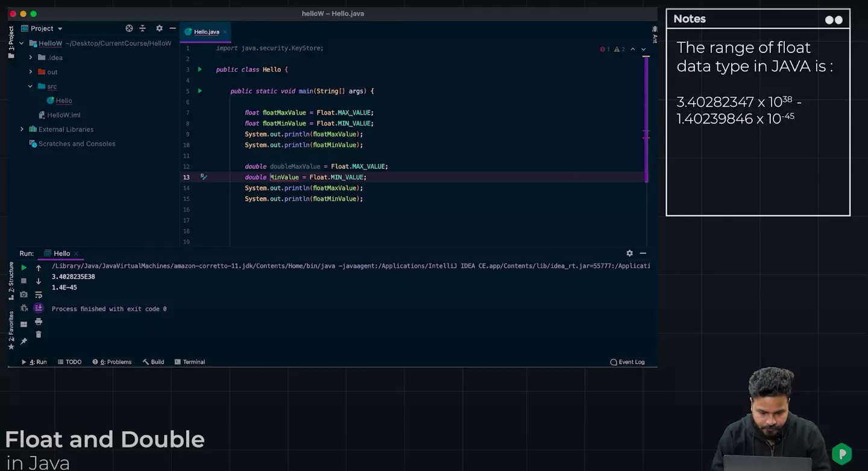Expand the .idea folder

(31, 57)
